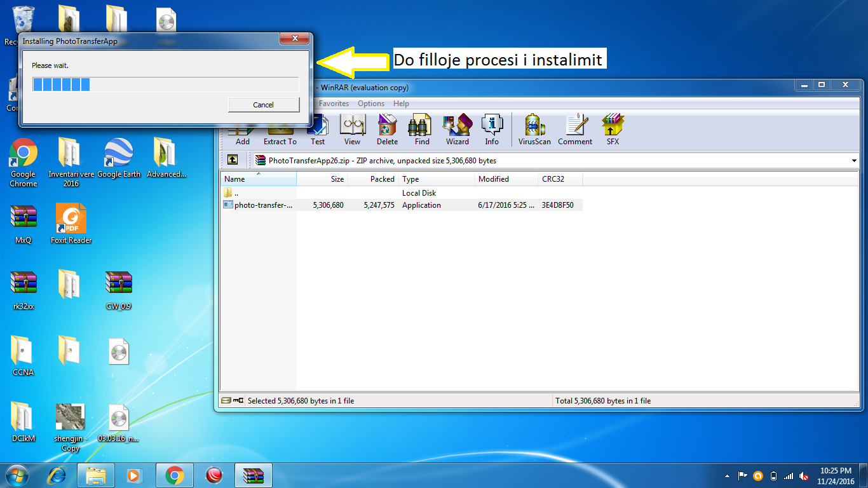Show archive Info in WinRAR

coord(492,130)
